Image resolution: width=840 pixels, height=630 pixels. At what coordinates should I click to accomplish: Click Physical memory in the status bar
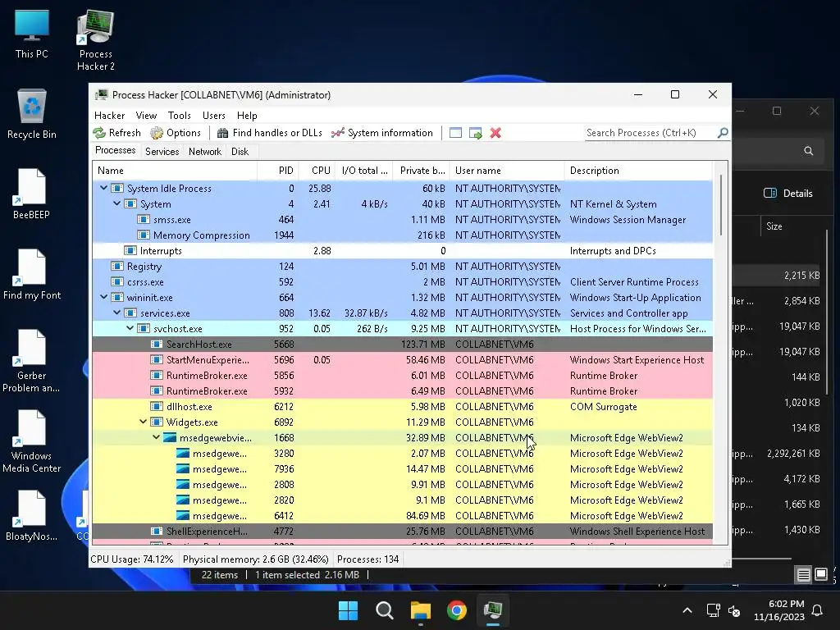coord(256,559)
